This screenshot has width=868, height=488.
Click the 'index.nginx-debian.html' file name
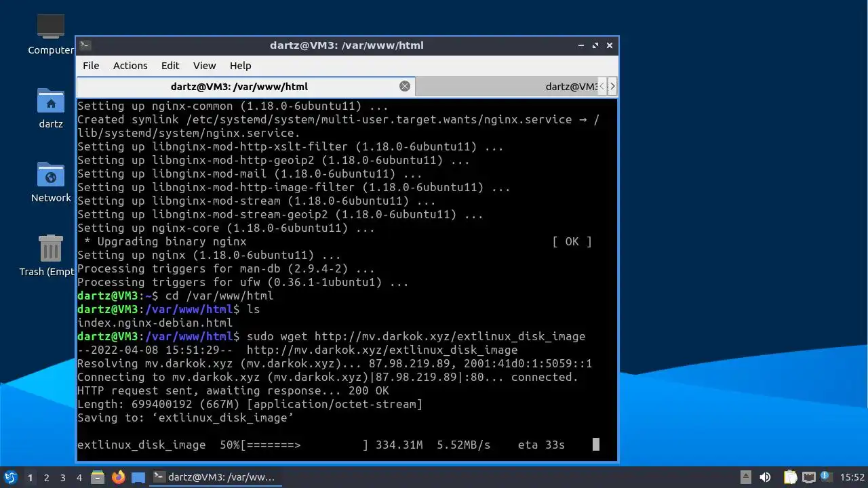tap(155, 323)
